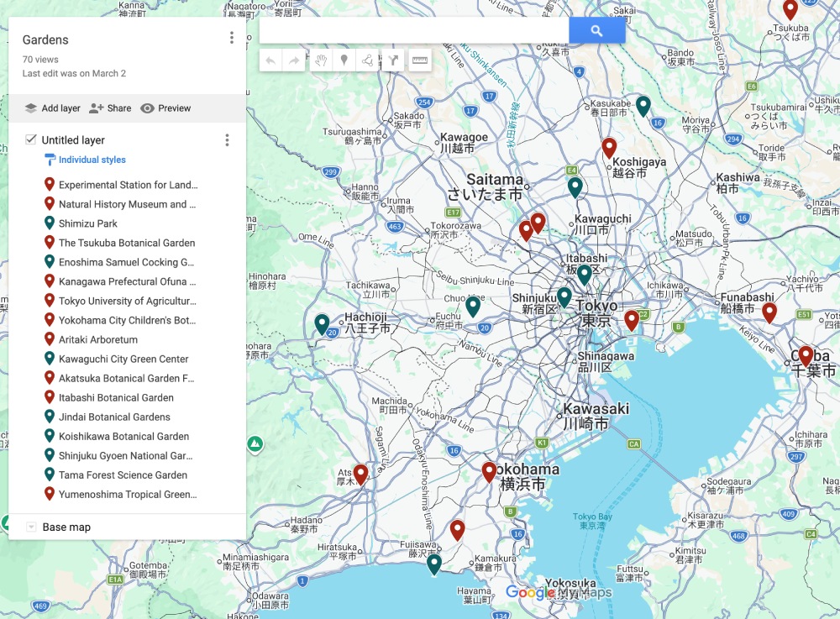The image size is (840, 619).
Task: Click the Gardens map title
Action: (x=45, y=39)
